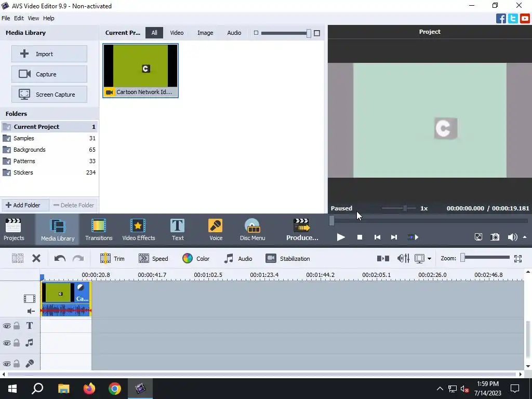This screenshot has height=399, width=532.
Task: Toggle visibility of the voice track
Action: pos(6,364)
